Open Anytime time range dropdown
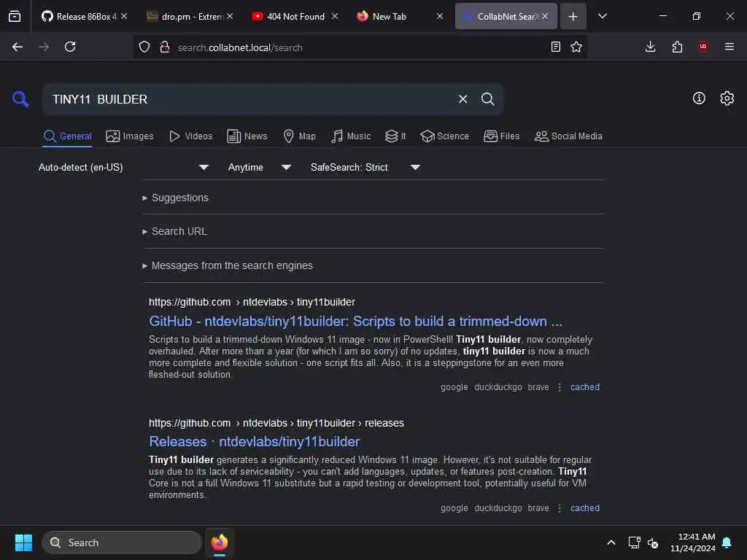Image resolution: width=747 pixels, height=560 pixels. coord(259,167)
